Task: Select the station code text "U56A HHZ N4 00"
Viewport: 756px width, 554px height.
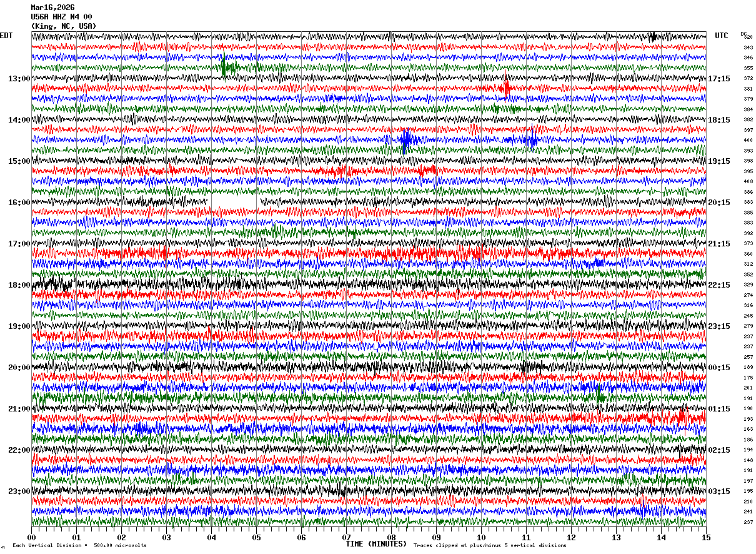Action: point(61,17)
